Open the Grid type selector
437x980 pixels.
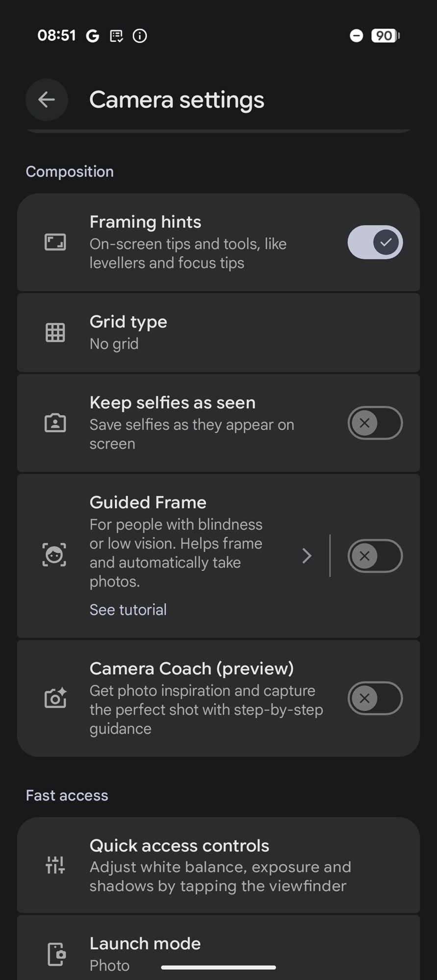click(218, 333)
